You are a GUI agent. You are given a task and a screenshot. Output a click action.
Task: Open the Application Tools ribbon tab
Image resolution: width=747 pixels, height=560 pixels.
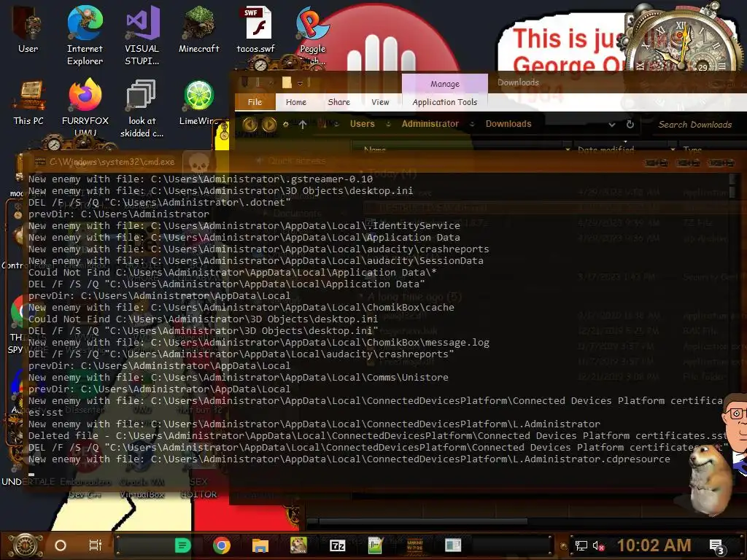point(445,102)
